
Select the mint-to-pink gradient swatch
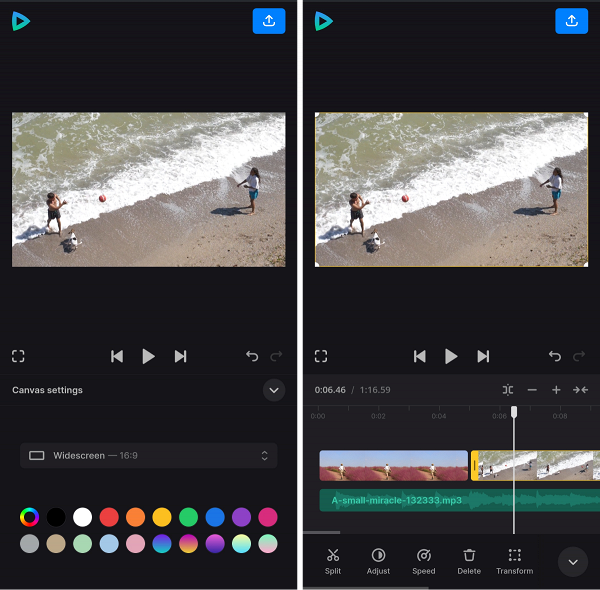tap(268, 544)
